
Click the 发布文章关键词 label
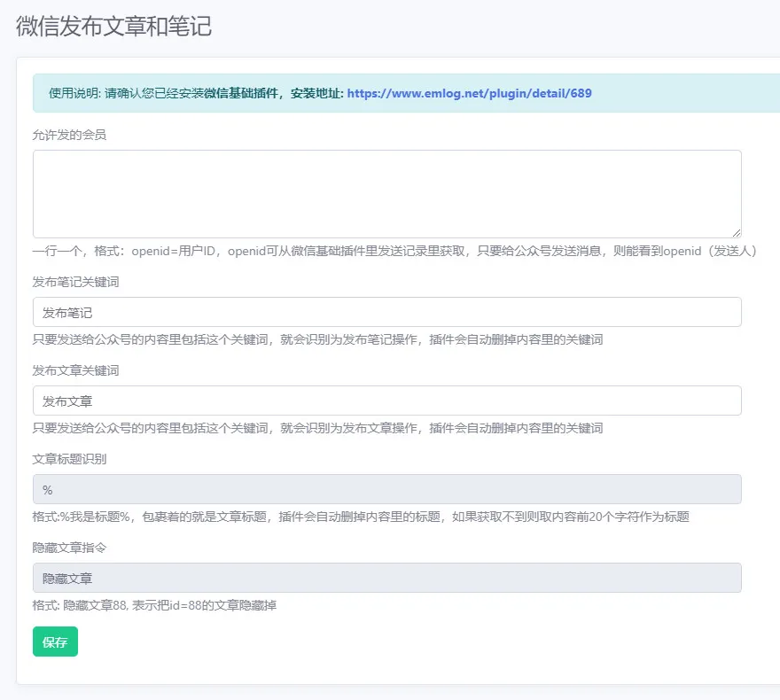[x=75, y=370]
